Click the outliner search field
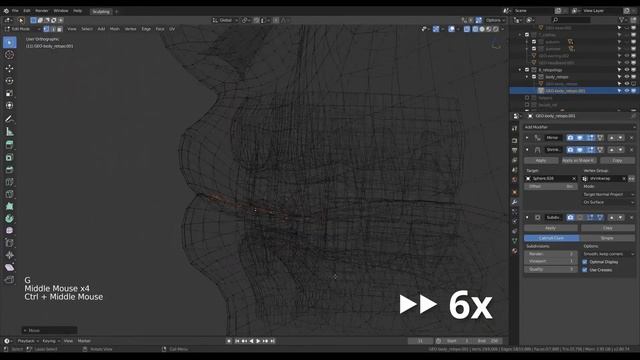640x360 pixels. [571, 20]
